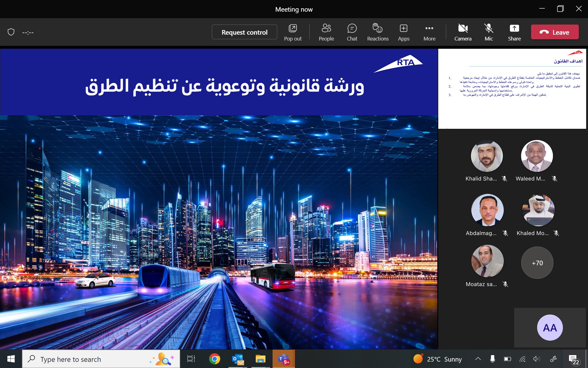Select the Arabic document slide thumbnail
This screenshot has width=588, height=368.
512,89
